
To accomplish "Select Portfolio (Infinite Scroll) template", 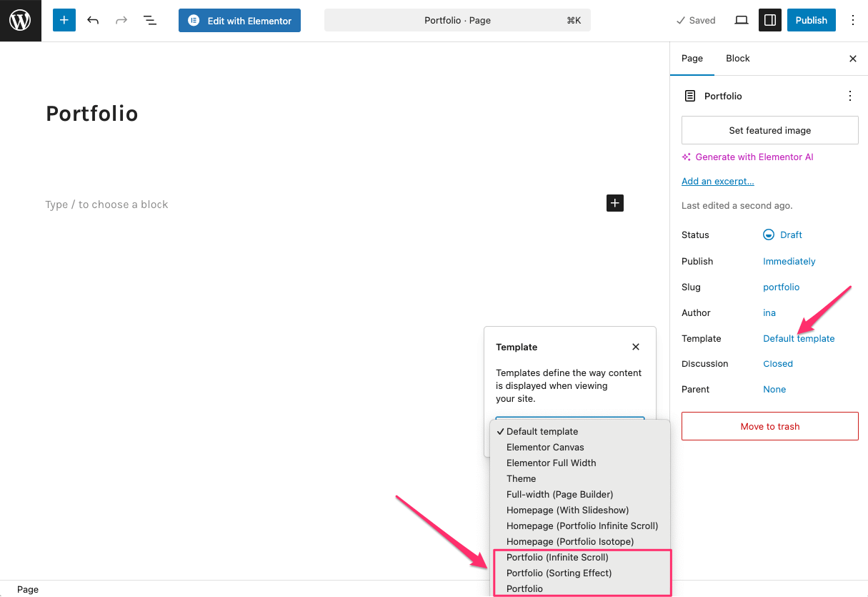I will (557, 557).
